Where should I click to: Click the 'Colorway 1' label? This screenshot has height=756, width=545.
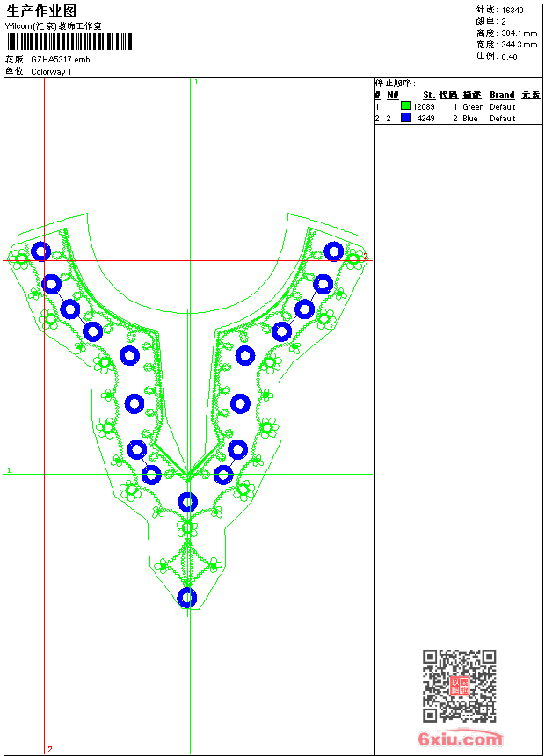(51, 72)
